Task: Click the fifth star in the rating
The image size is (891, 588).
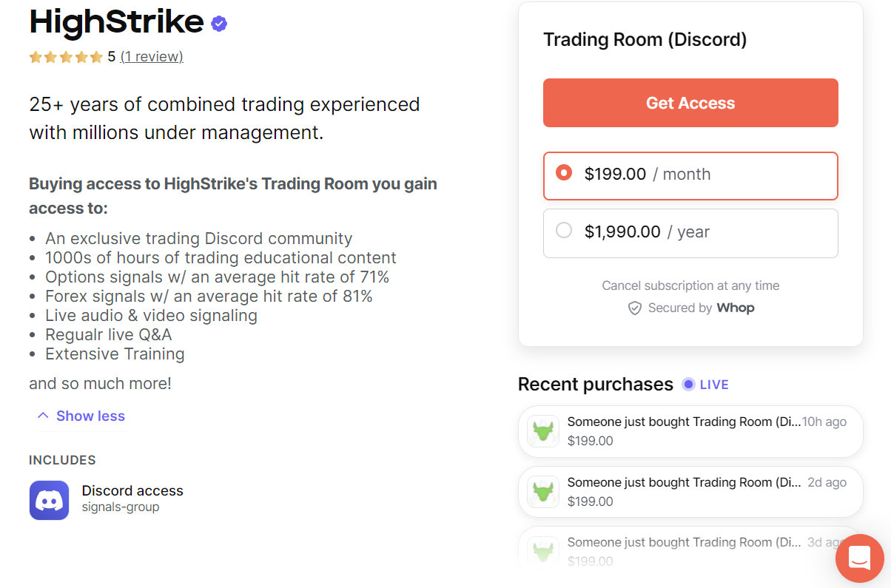Action: coord(95,56)
